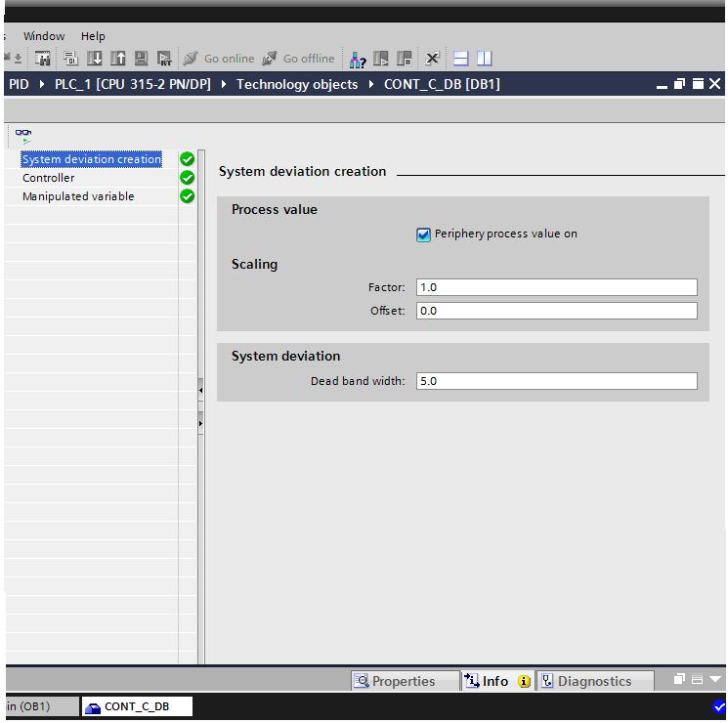Screen dimensions: 728x723
Task: Click the Accessible devices icon
Action: (358, 60)
